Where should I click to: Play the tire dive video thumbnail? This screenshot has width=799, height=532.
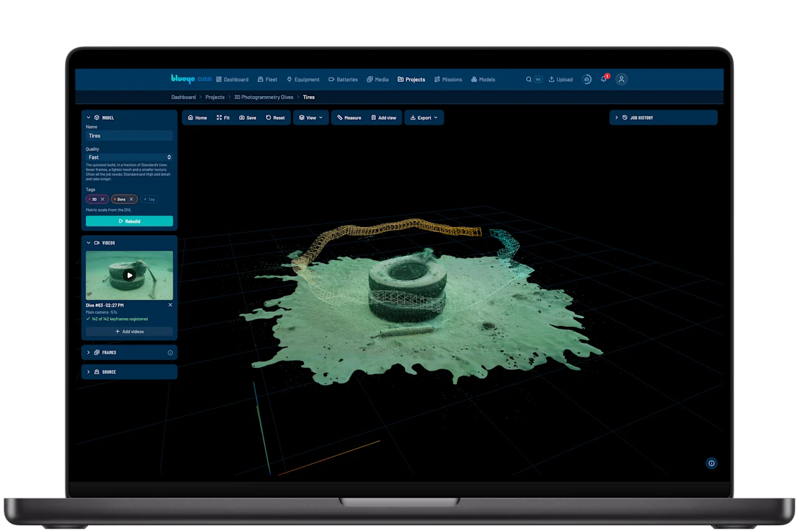click(129, 275)
